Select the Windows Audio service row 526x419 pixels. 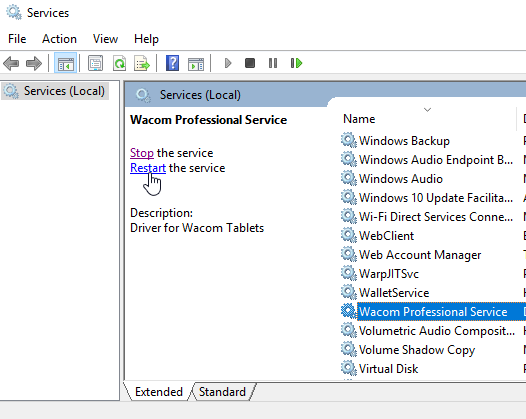[x=433, y=178]
